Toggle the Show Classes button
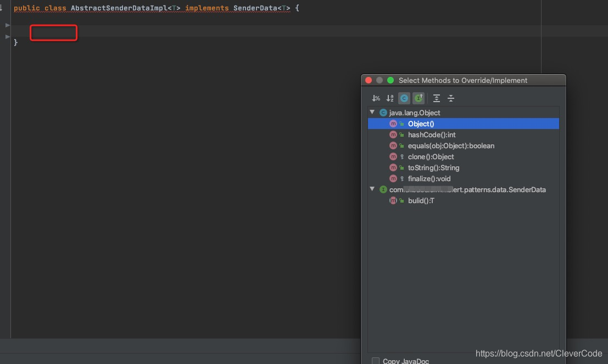Viewport: 608px width, 364px height. pos(404,98)
